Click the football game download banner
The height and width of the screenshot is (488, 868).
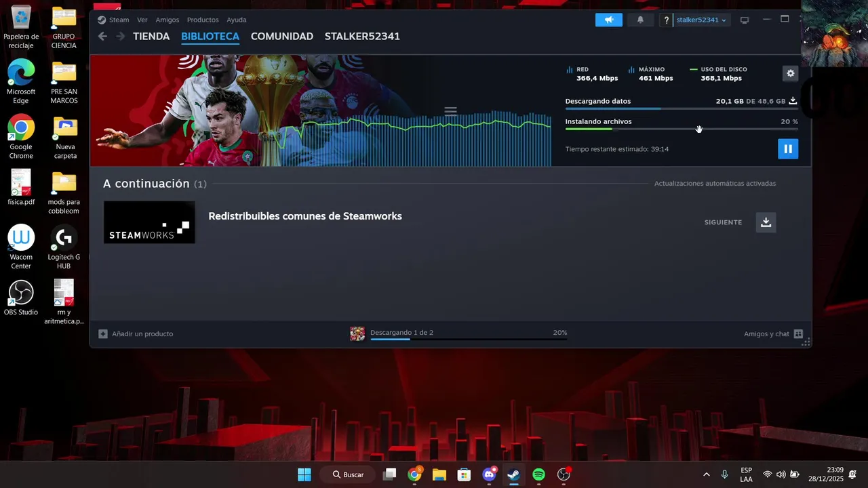(320, 110)
